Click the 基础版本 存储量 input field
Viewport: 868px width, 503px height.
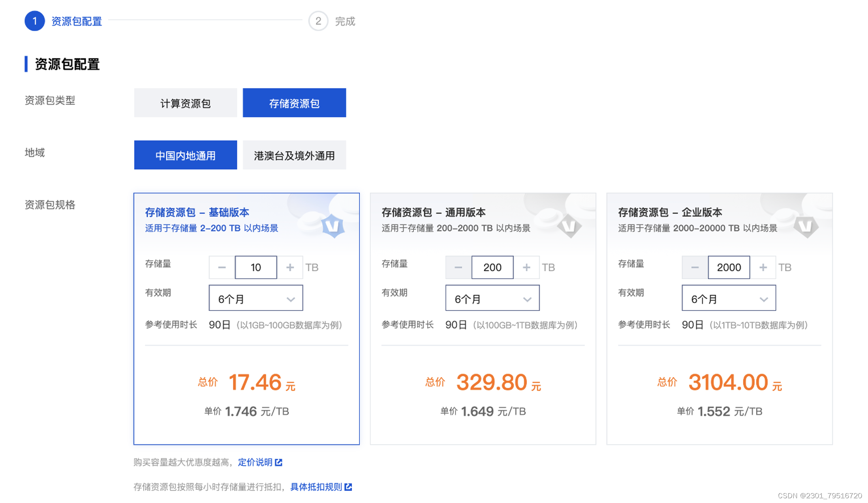point(256,267)
